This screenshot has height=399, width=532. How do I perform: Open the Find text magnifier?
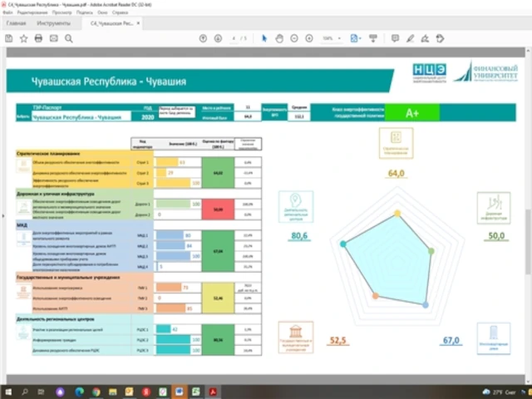click(68, 39)
